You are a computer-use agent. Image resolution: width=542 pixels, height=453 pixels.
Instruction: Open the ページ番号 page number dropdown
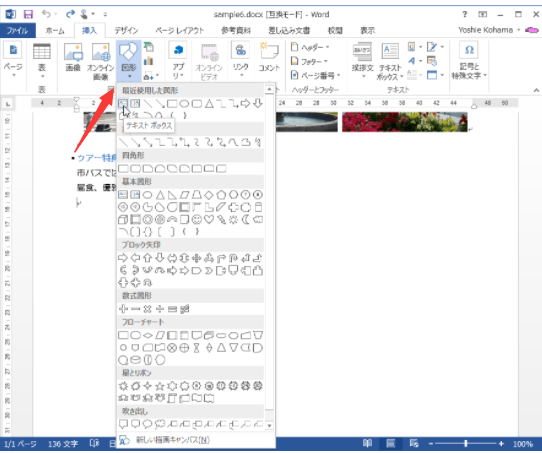[x=316, y=75]
